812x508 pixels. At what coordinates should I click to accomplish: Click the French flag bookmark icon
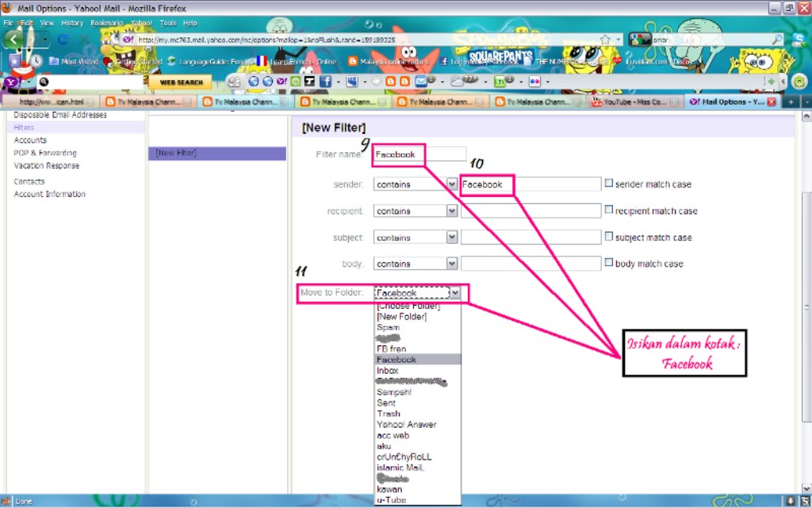pos(262,60)
